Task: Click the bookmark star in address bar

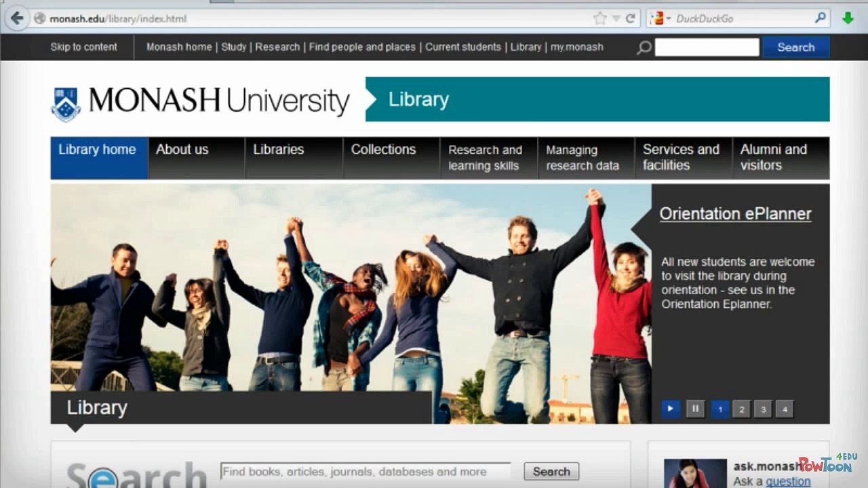Action: click(599, 18)
